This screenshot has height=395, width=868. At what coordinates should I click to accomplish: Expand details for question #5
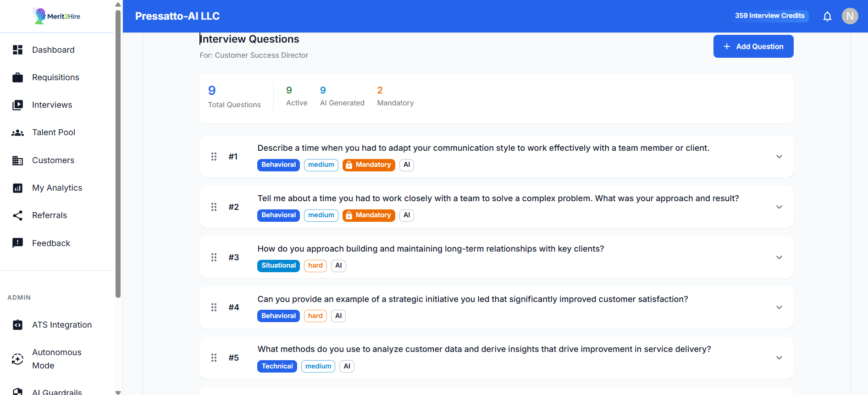(779, 357)
